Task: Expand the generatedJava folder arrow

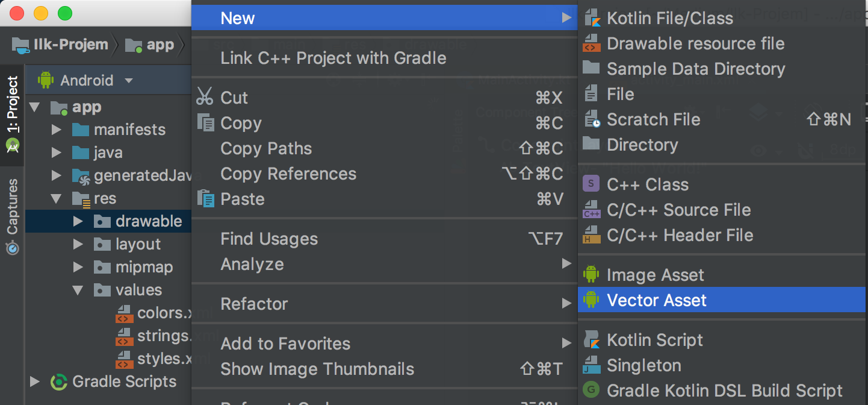Action: 57,175
